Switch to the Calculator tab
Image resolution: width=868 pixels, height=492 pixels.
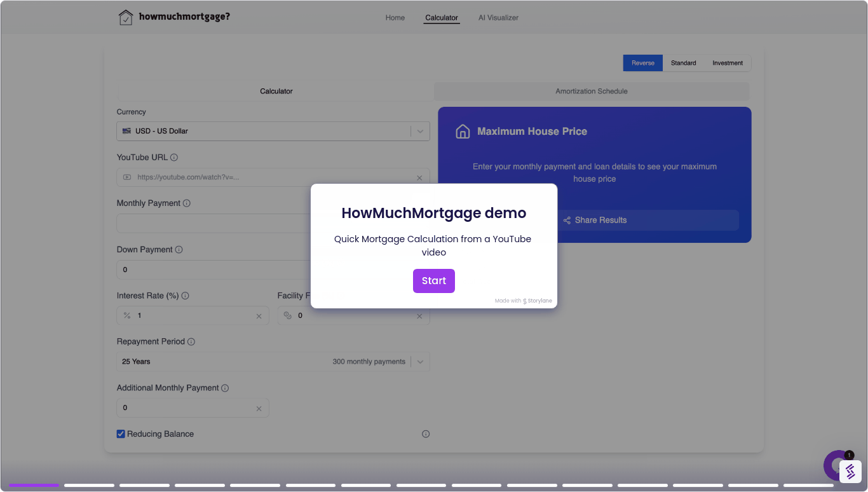point(276,92)
